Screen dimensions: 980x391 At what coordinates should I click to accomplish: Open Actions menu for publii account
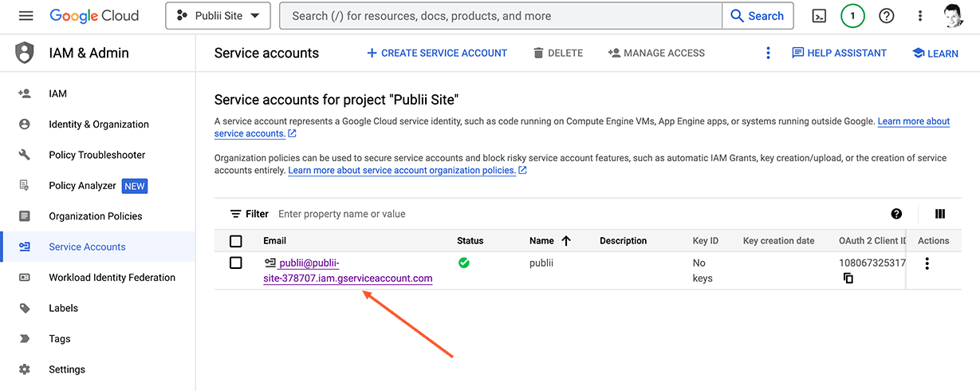coord(927,263)
